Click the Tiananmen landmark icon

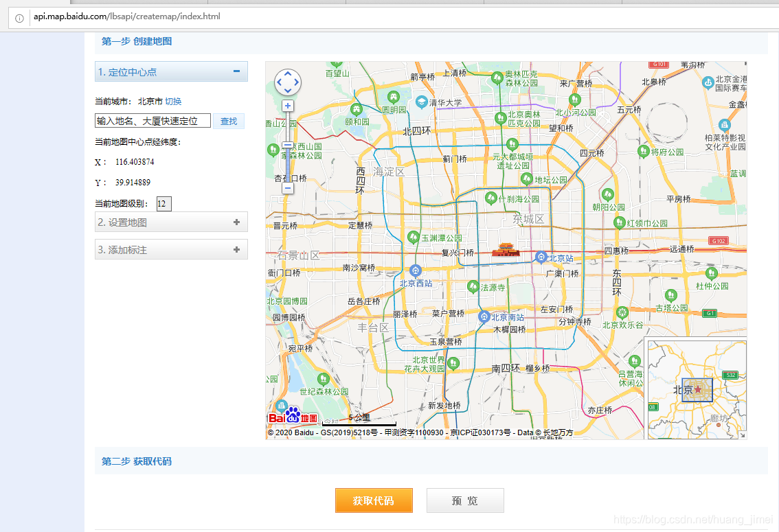(506, 250)
